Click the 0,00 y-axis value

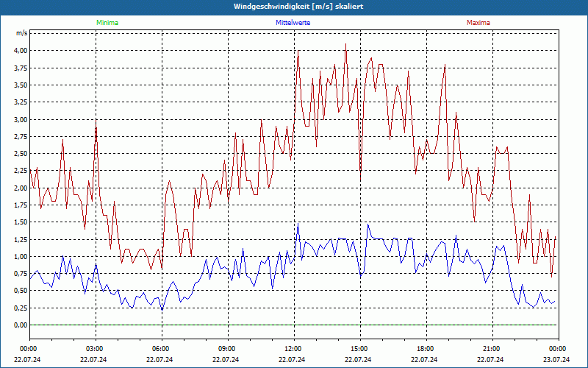tap(21, 325)
